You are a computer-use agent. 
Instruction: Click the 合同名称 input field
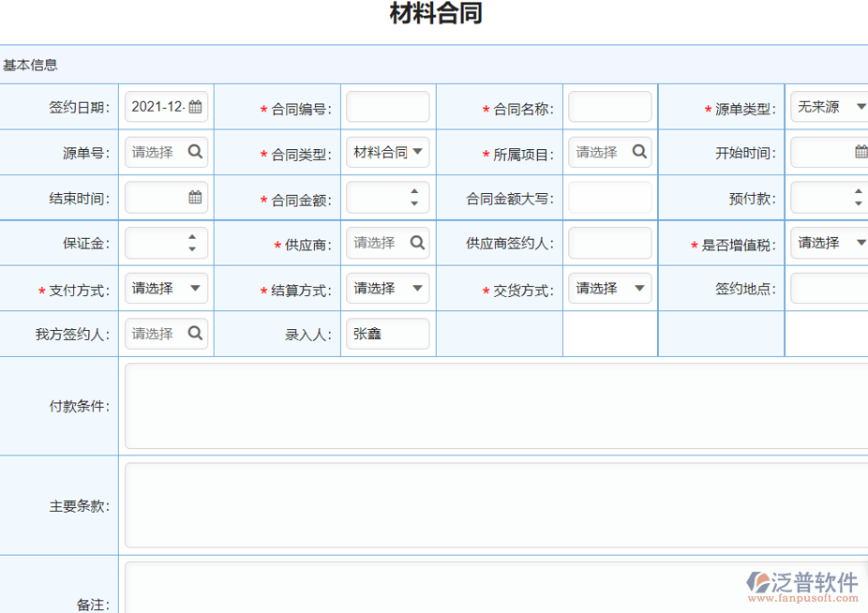point(609,107)
